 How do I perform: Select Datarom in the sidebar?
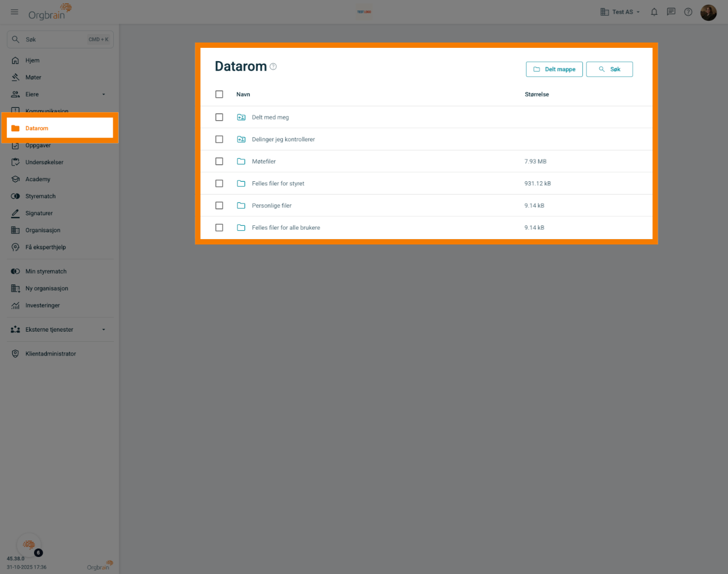60,128
